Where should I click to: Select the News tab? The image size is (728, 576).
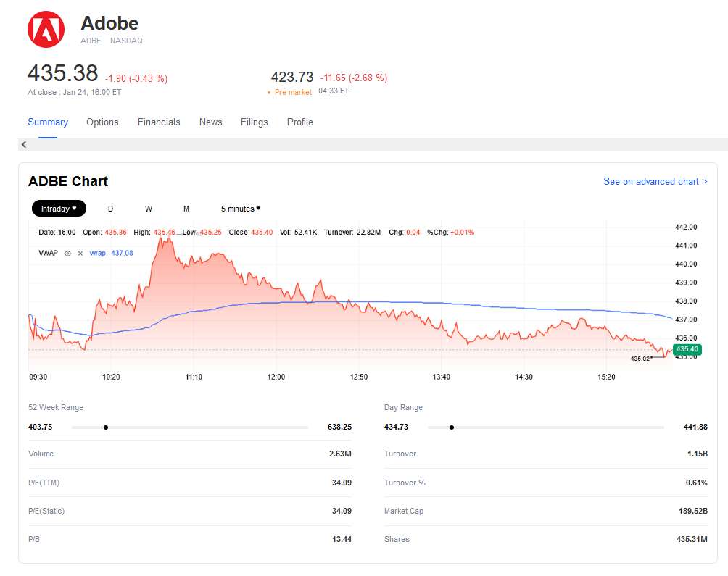click(210, 122)
